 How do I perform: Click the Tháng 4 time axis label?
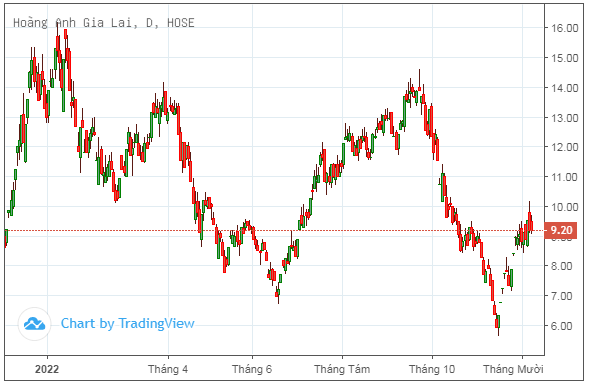point(168,369)
